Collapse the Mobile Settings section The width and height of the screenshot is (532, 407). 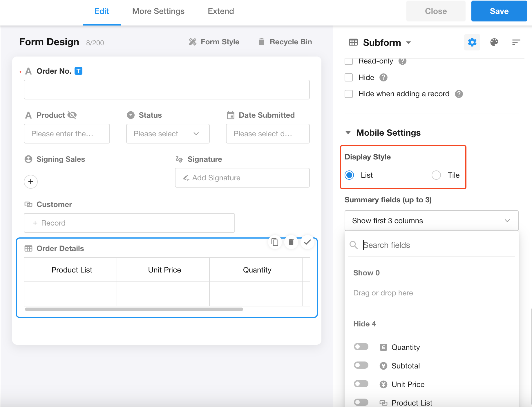point(348,133)
